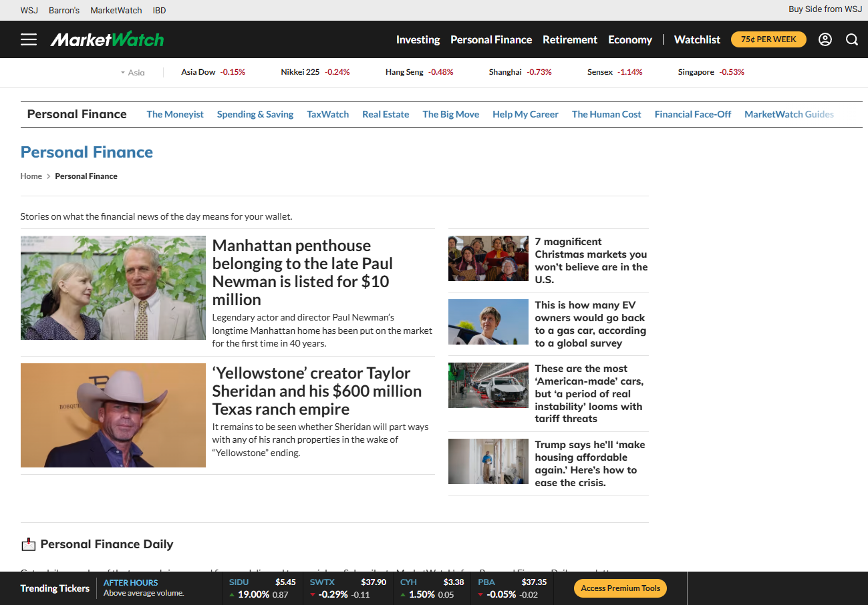868x605 pixels.
Task: Click the MarketWatch logo
Action: 107,39
